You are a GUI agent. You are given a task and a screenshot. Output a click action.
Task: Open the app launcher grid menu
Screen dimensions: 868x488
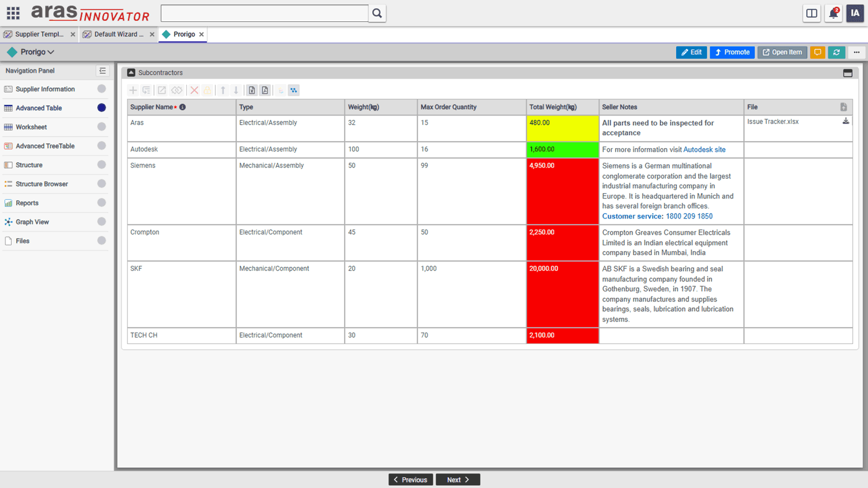(x=13, y=13)
